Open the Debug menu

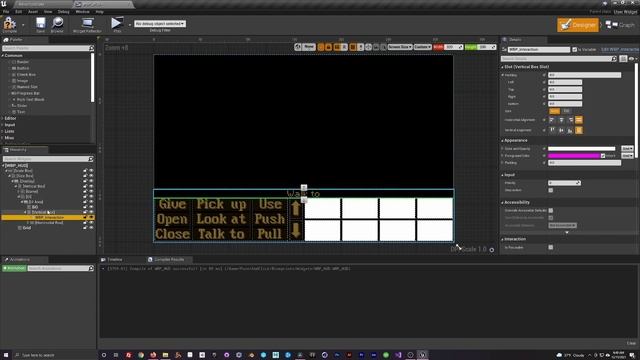tap(64, 12)
